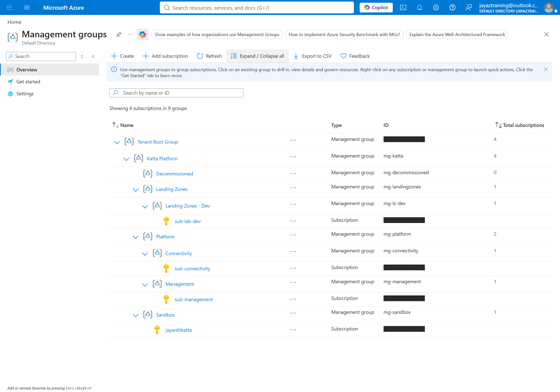Open ellipsis menu for Sandbox row

[x=293, y=313]
